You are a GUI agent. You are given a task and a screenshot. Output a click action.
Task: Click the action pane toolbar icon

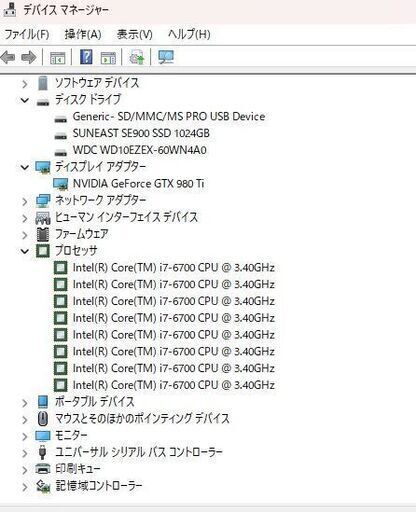pyautogui.click(x=108, y=58)
